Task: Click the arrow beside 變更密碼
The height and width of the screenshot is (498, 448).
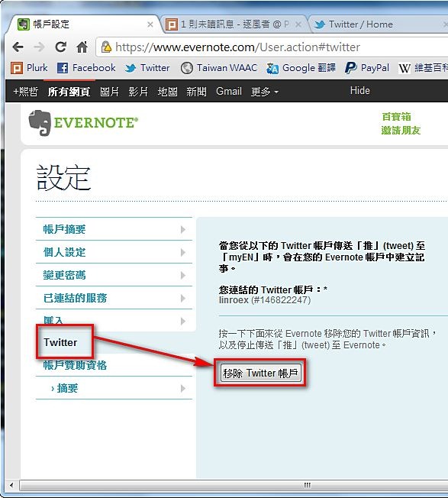Action: tap(182, 275)
